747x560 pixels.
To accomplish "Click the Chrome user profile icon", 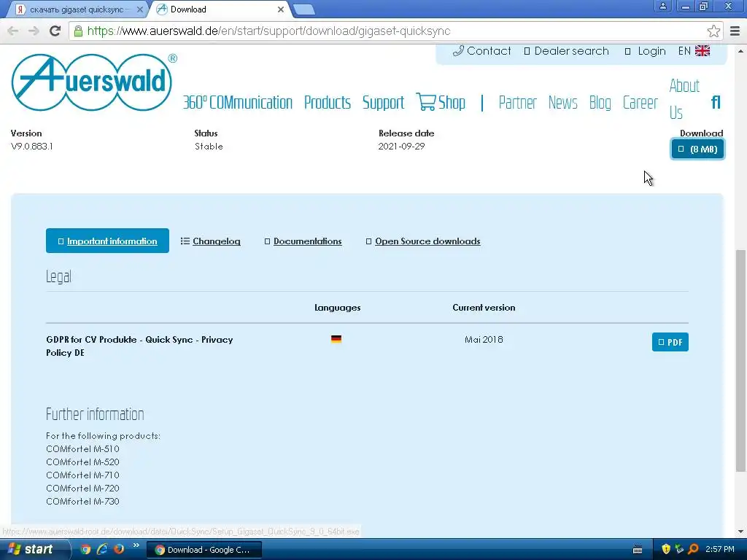I will 662,6.
